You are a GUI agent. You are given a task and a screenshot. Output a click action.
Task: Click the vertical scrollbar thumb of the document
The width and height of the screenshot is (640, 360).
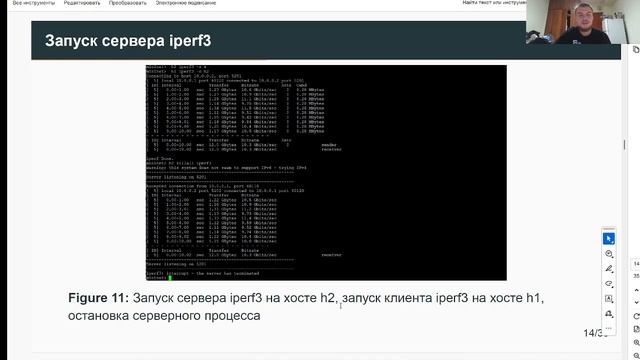[624, 144]
